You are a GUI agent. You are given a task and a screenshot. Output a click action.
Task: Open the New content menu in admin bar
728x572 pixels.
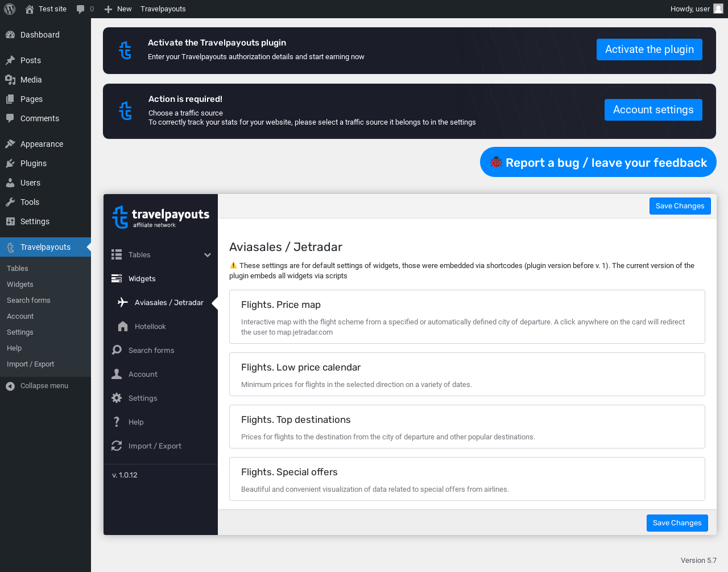click(x=118, y=9)
